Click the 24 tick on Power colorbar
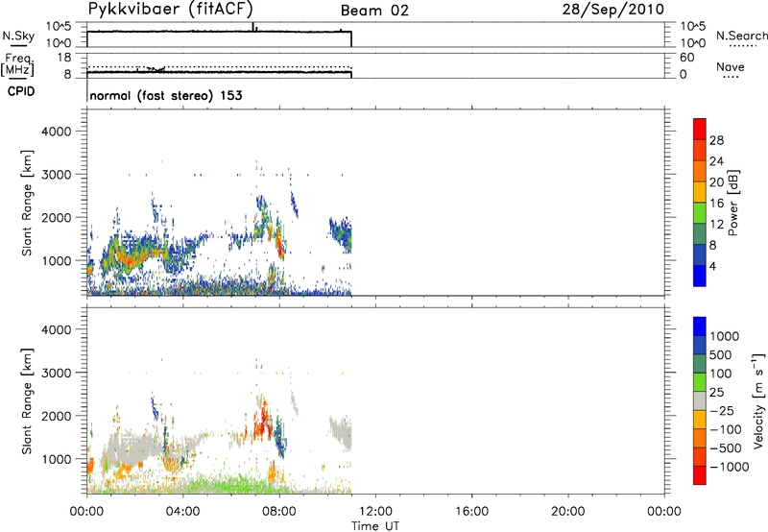 [x=716, y=161]
